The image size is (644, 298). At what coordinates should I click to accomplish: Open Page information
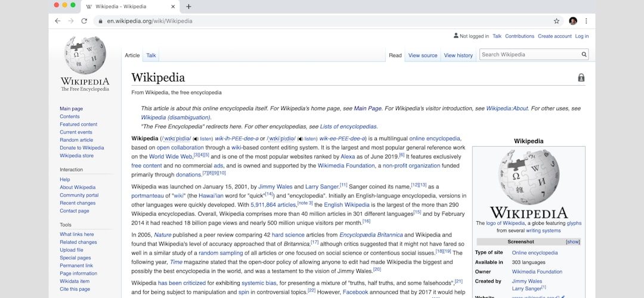(x=79, y=274)
